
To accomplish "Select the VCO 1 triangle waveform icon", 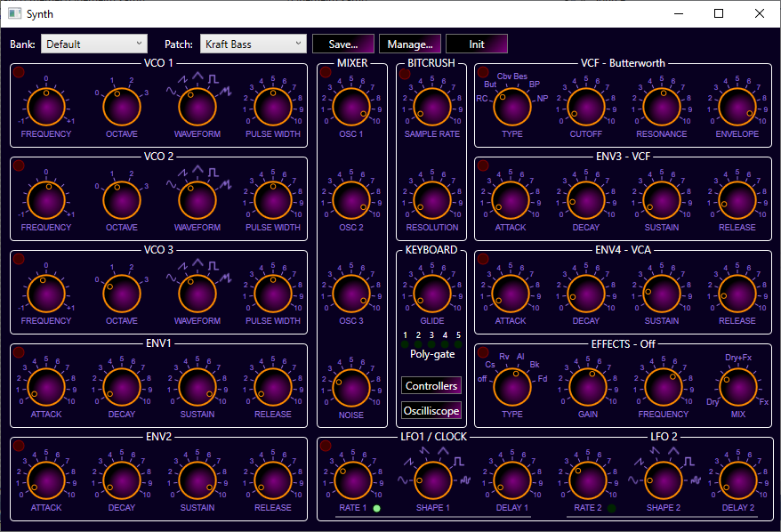I will pos(198,76).
